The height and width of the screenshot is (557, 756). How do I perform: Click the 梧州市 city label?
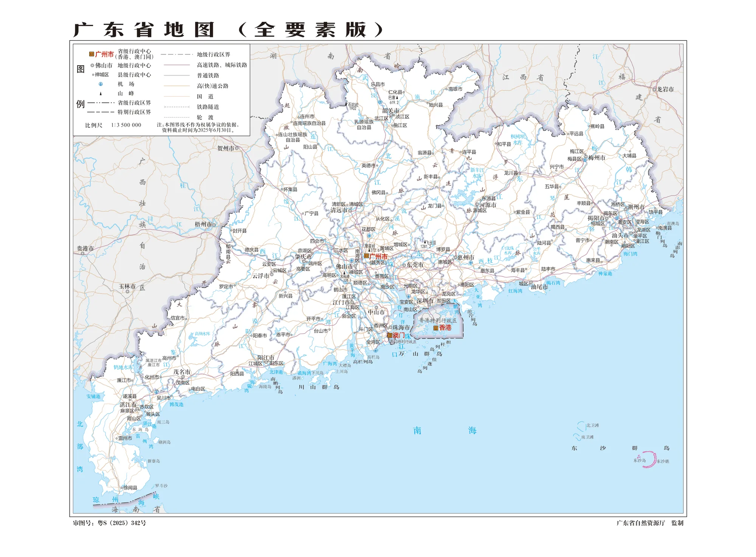[x=203, y=224]
